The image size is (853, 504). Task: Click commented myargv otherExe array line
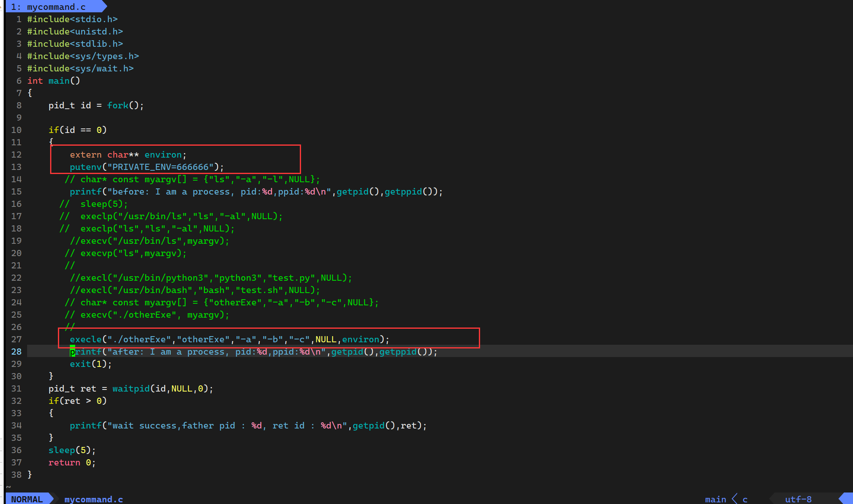coord(222,302)
